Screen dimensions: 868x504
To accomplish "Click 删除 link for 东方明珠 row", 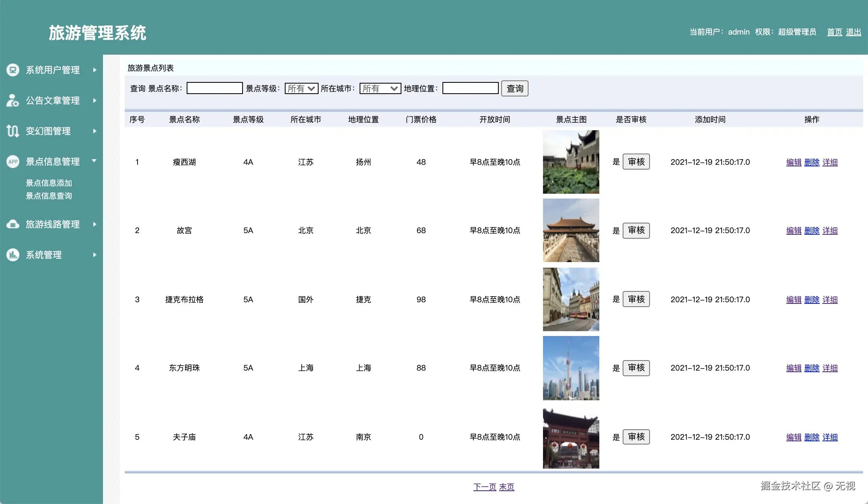I will 812,368.
